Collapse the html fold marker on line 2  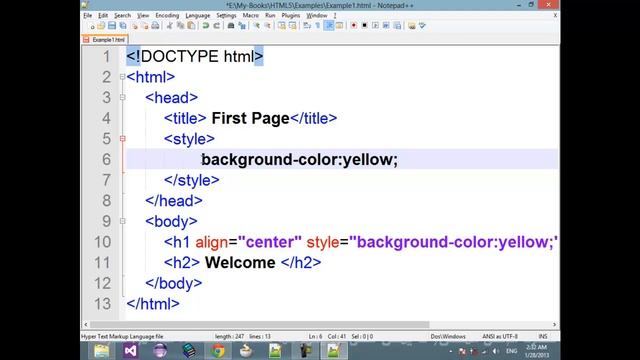click(x=122, y=77)
